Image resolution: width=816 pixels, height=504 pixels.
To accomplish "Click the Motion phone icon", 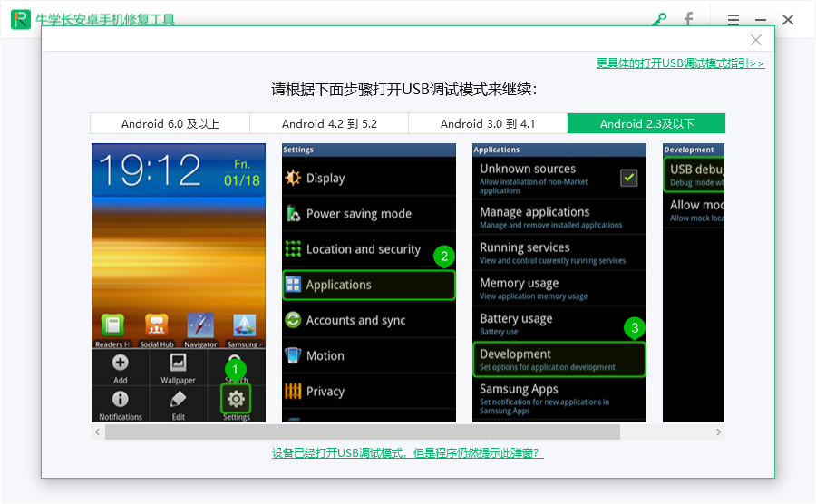I will (x=293, y=355).
